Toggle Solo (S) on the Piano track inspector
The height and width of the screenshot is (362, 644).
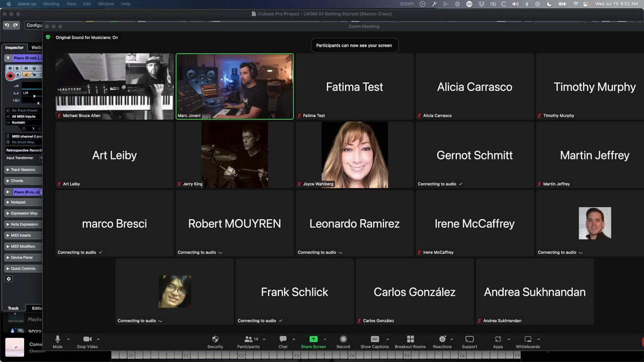coord(18,68)
